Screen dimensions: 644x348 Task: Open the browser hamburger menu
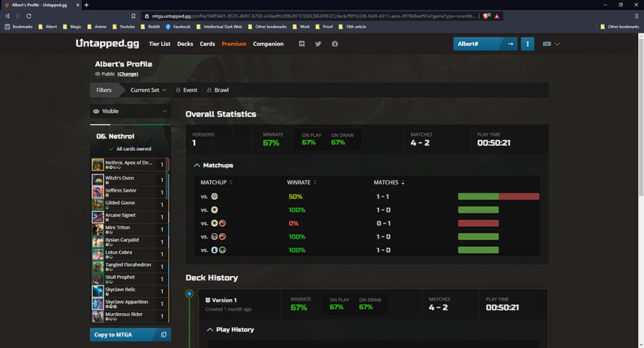[x=636, y=16]
